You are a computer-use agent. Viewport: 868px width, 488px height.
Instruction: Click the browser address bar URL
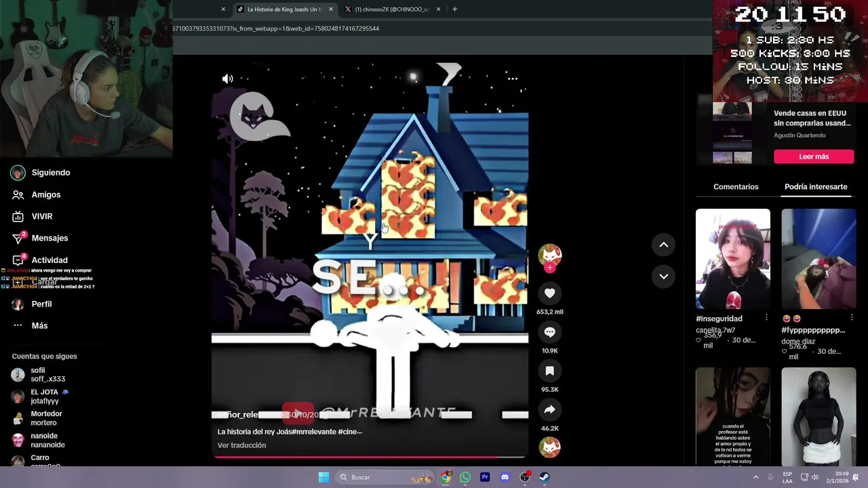click(x=276, y=28)
